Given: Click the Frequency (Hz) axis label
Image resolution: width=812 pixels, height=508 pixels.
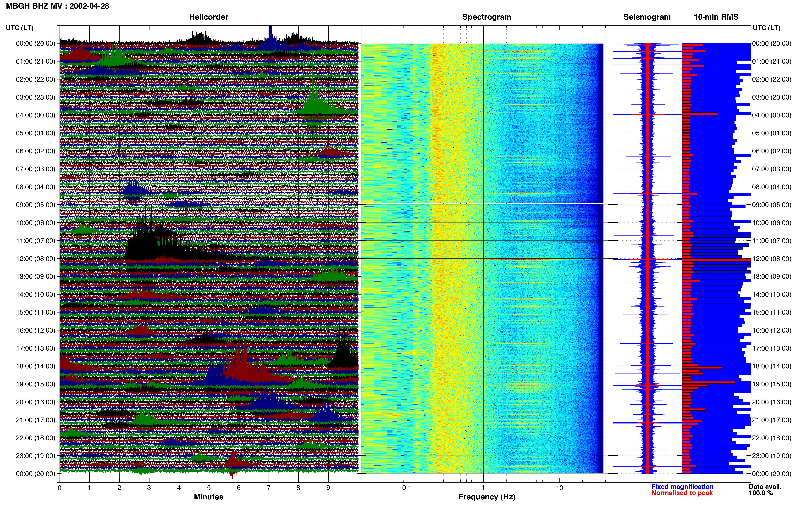Looking at the screenshot, I should coord(487,497).
